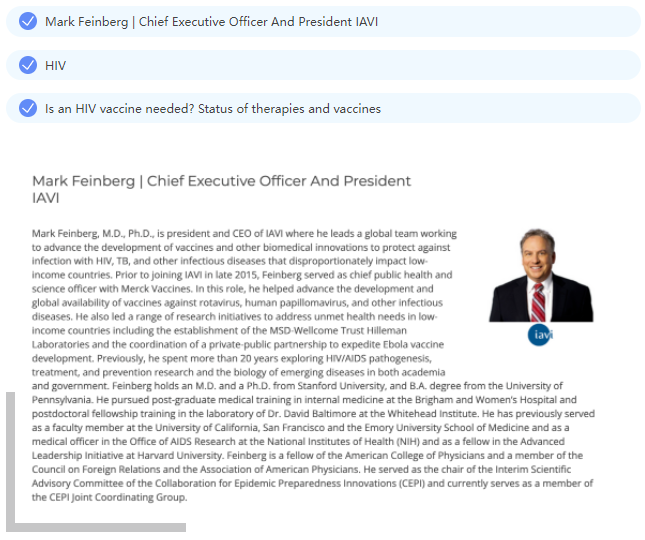This screenshot has width=645, height=540.
Task: Click the horizontal gray bar below the biography
Action: pyautogui.click(x=96, y=527)
